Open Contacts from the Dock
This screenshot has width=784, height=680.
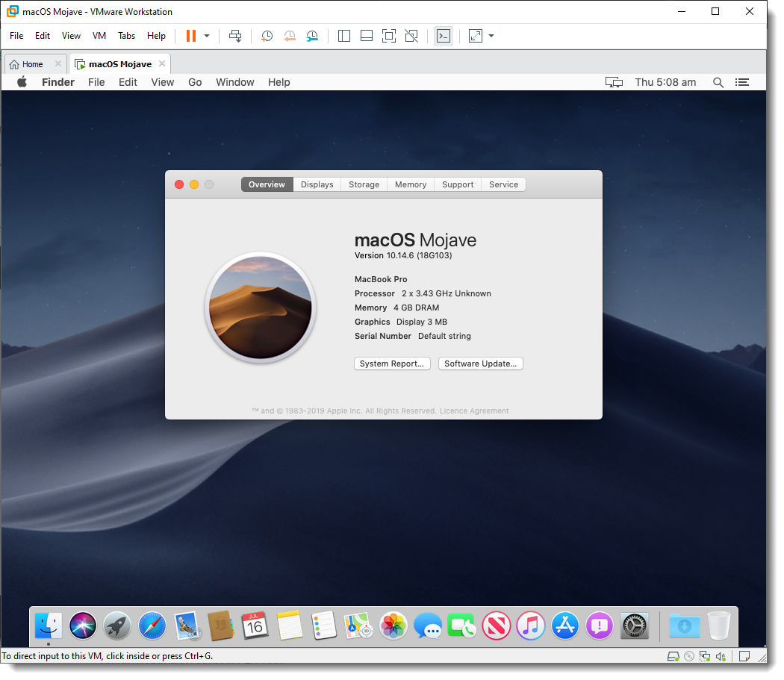220,626
